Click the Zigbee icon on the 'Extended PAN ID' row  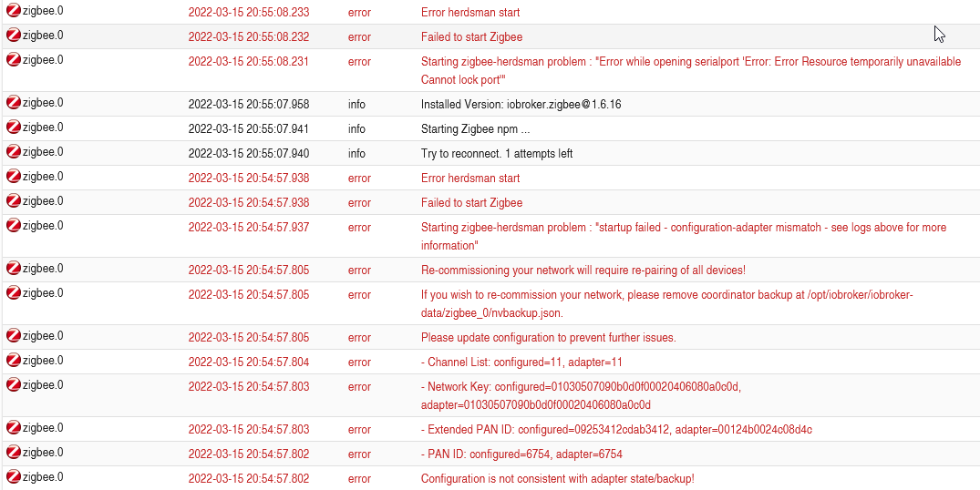[x=14, y=428]
